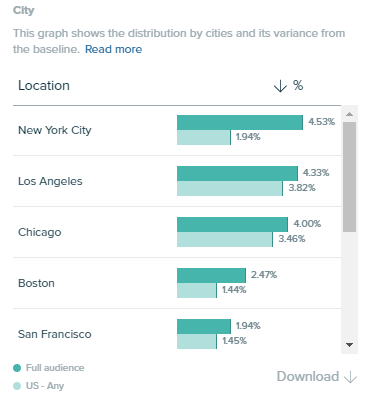Click the scrollbar down arrow
367x399 pixels.
pyautogui.click(x=349, y=345)
